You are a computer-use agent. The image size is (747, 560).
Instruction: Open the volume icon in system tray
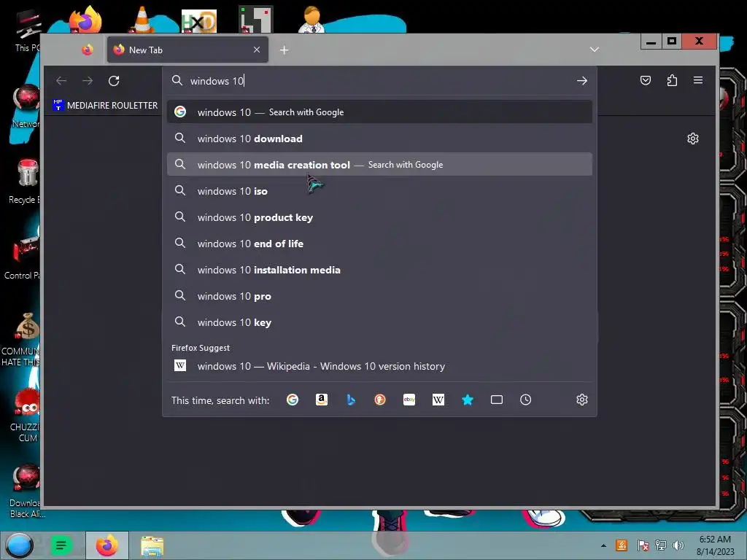[x=678, y=545]
